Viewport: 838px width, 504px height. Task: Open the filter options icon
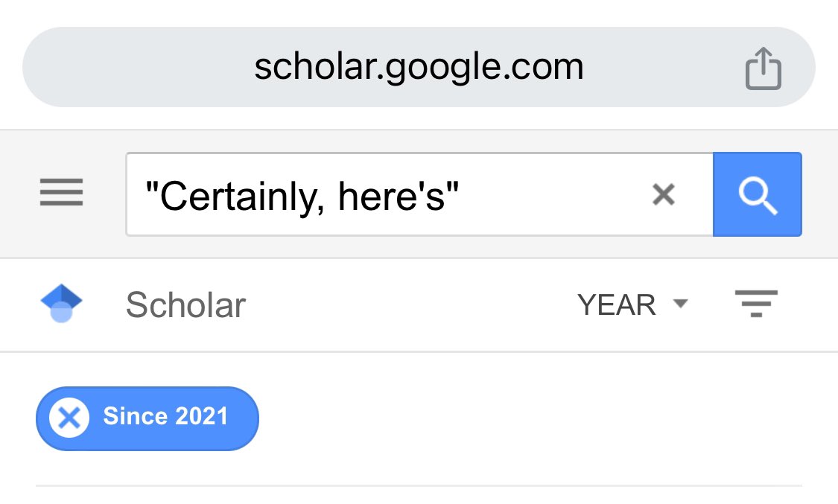point(756,304)
